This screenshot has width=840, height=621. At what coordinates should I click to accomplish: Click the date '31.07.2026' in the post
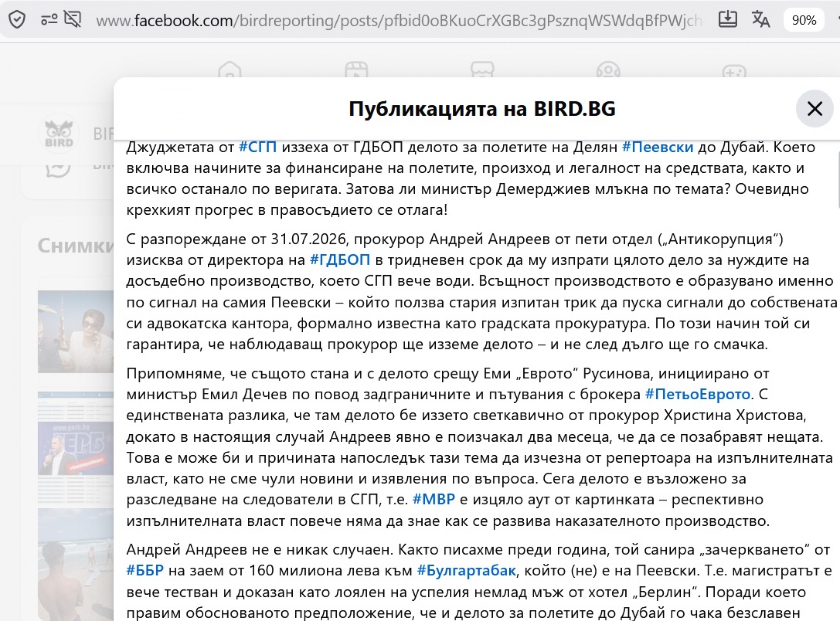[309, 239]
